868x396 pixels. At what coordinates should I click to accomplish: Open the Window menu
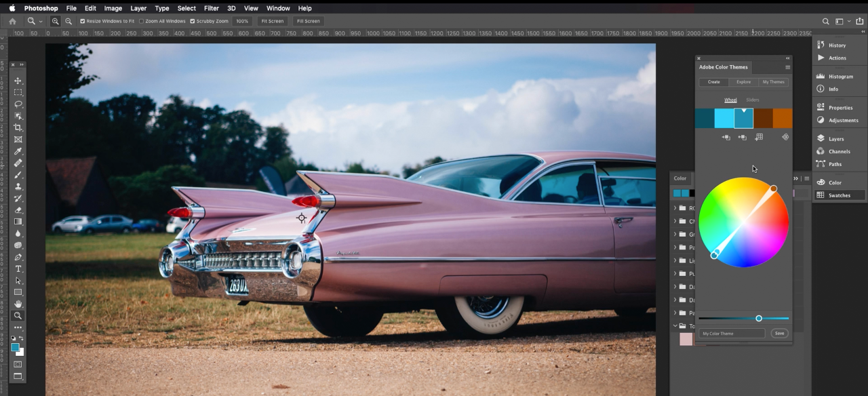tap(278, 8)
